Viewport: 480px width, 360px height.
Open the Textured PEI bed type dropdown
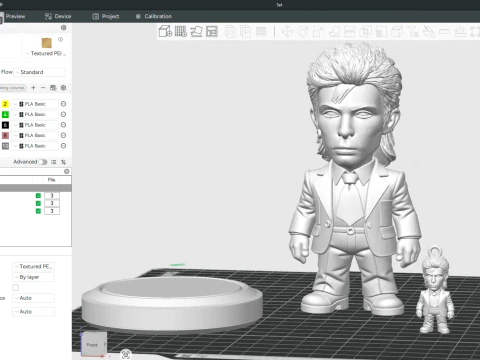click(46, 53)
